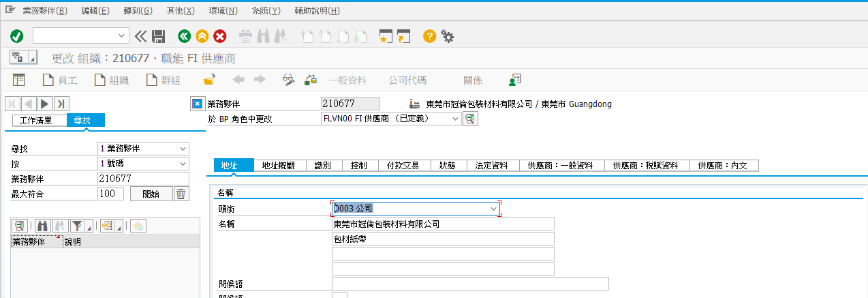Viewport: 868px width, 298px height.
Task: Click the trash can icon next to 開始
Action: coord(181,194)
